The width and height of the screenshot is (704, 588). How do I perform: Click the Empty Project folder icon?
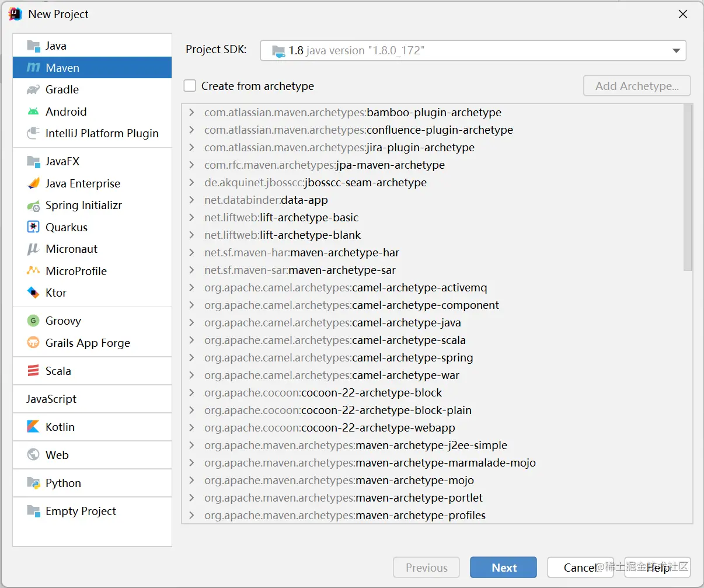pyautogui.click(x=33, y=511)
